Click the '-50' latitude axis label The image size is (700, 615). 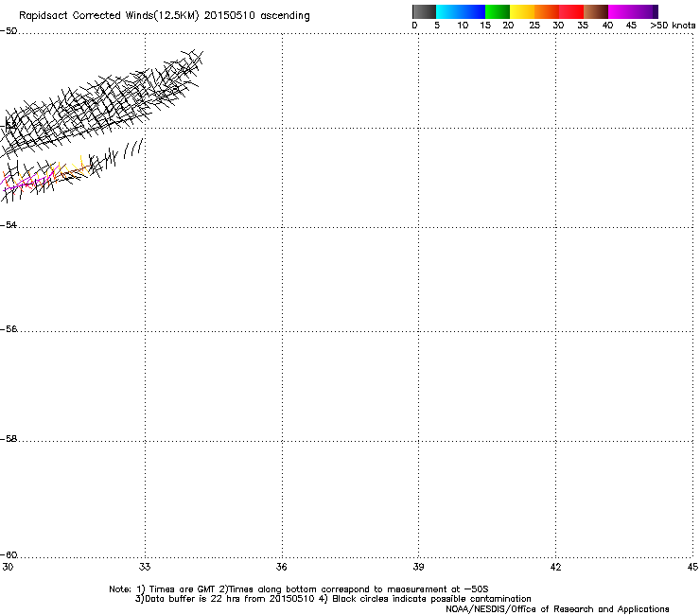(9, 31)
